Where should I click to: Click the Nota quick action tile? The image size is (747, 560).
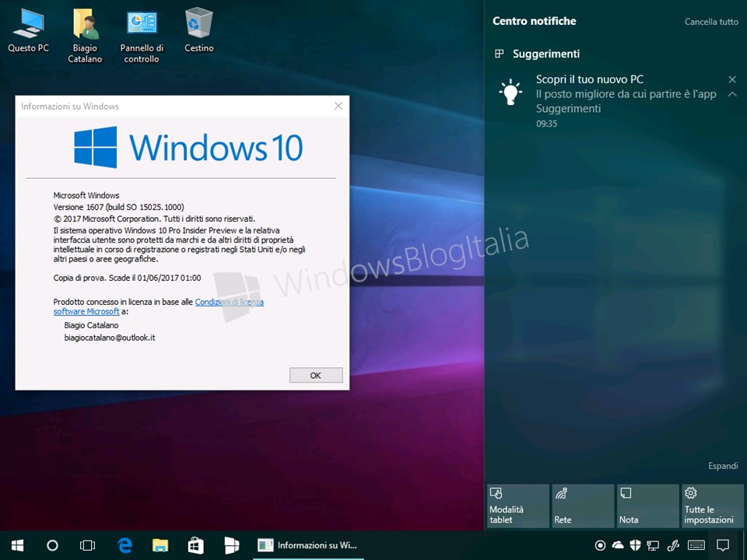tap(648, 506)
